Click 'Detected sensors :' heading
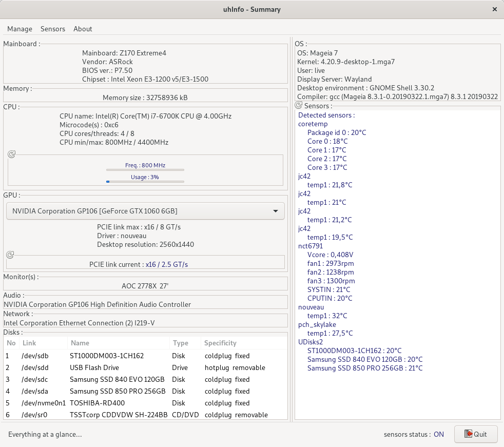 pyautogui.click(x=326, y=115)
